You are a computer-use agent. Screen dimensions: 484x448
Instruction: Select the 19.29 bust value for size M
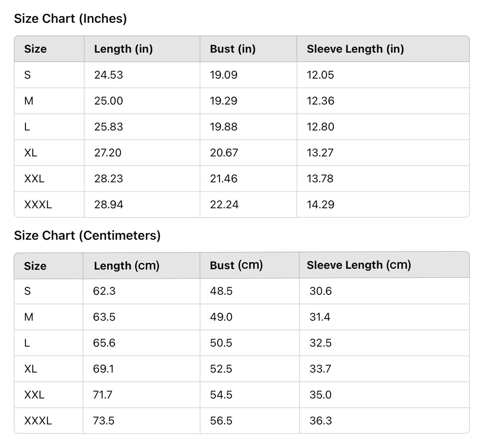224,101
